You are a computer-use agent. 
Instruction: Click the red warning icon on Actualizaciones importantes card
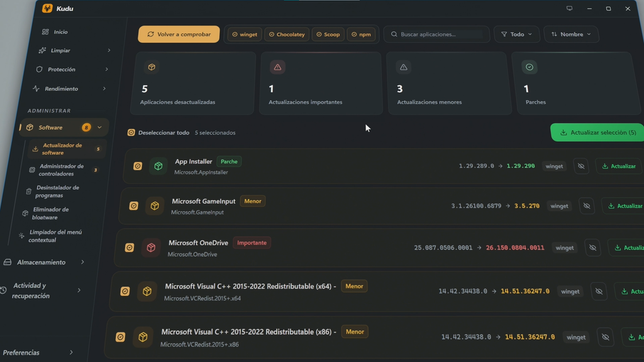coord(277,67)
